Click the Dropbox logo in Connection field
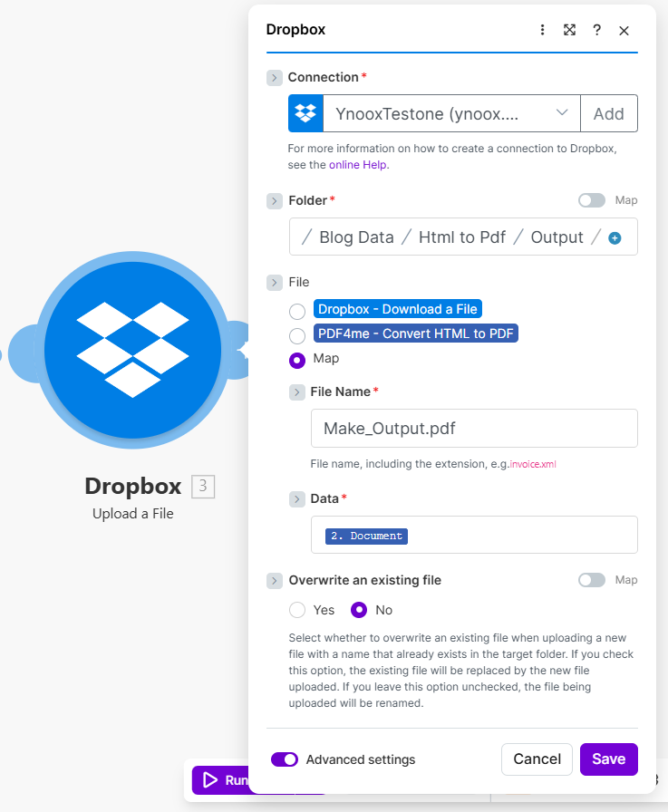 (306, 113)
